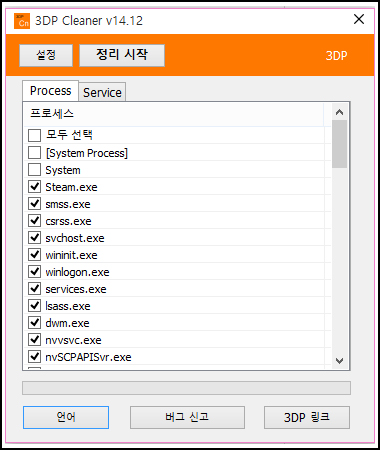The height and width of the screenshot is (450, 380).
Task: Start cleanup with 정리 시작 button
Action: (x=122, y=55)
